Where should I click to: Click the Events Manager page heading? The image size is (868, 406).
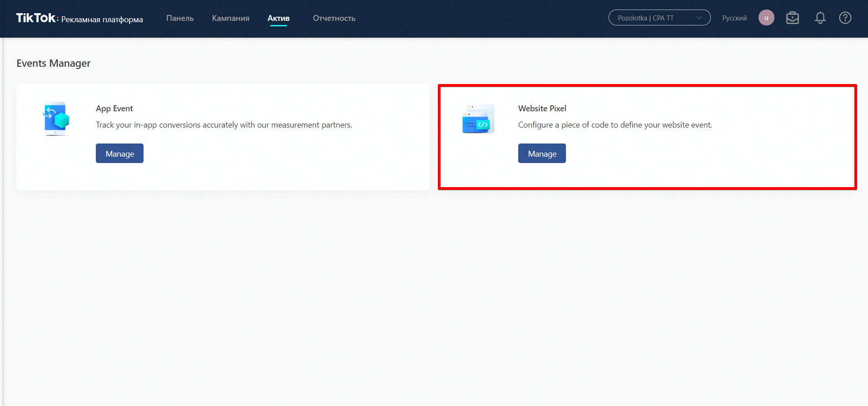(54, 64)
